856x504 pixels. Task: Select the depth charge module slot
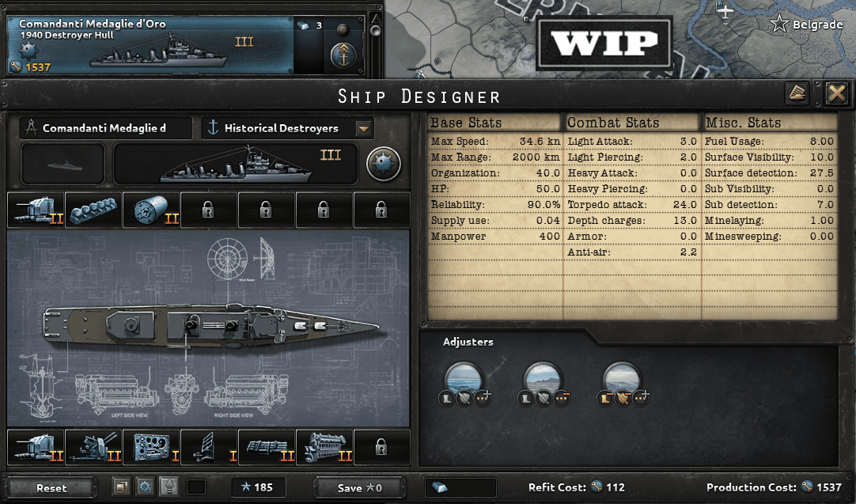pos(151,210)
